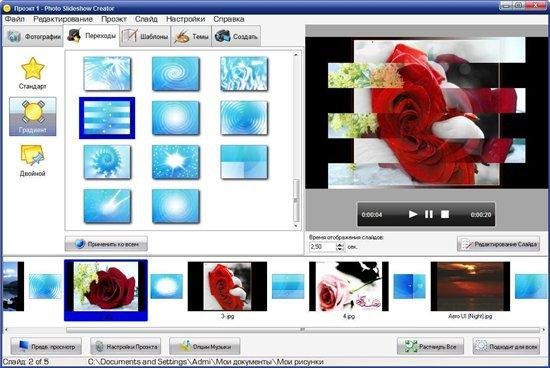Screen dimensions: 550x368
Task: Click the dark blue blocks transition after 4.jpg
Action: [x=409, y=286]
